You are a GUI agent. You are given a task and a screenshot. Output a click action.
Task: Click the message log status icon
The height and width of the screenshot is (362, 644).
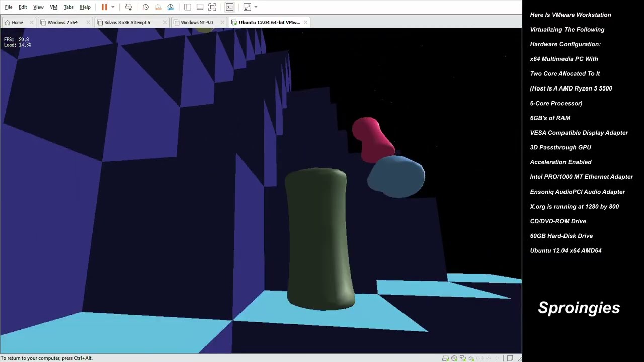510,358
